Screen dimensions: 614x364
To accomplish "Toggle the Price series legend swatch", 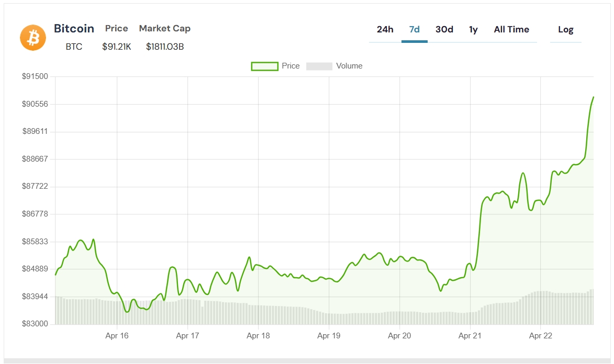I will pos(265,66).
